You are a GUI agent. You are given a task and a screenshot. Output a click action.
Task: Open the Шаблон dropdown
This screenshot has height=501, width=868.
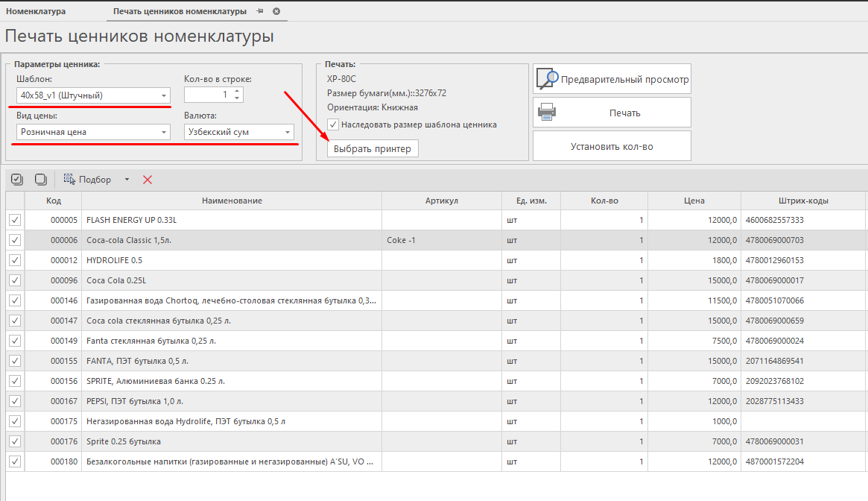coord(163,95)
